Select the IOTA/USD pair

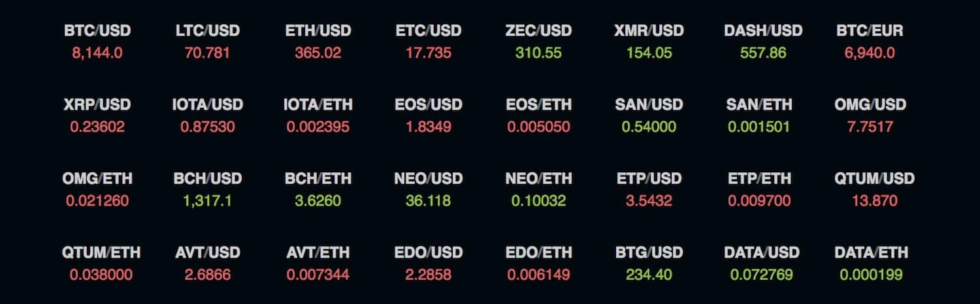208,104
